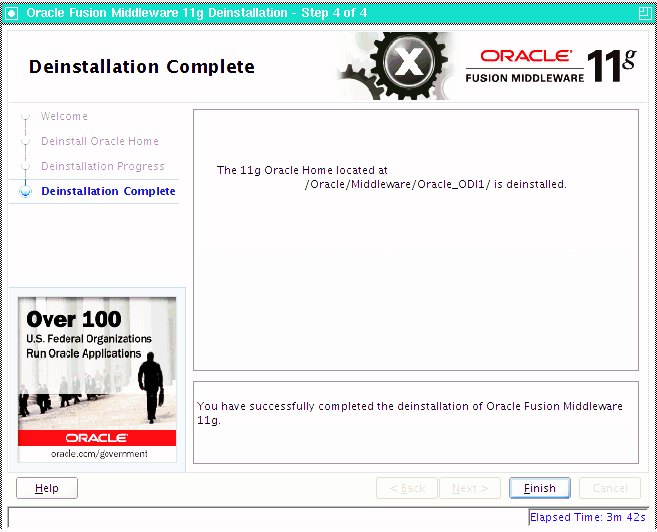
Task: Select the Deinstallation Complete step
Action: point(108,191)
